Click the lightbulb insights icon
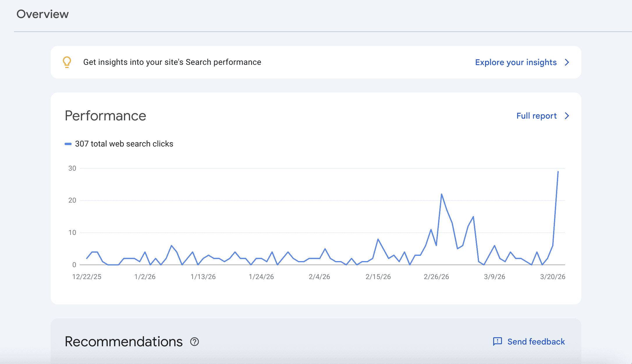This screenshot has height=364, width=632. tap(67, 62)
